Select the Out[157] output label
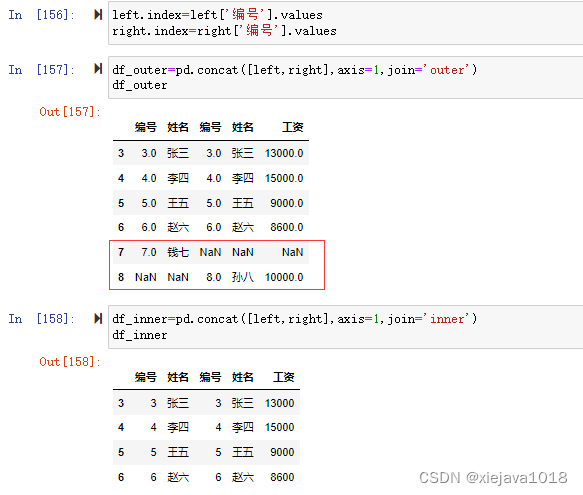583x495 pixels. (x=70, y=112)
